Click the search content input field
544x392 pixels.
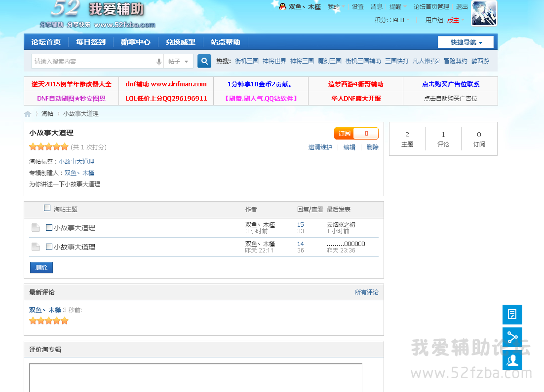94,62
